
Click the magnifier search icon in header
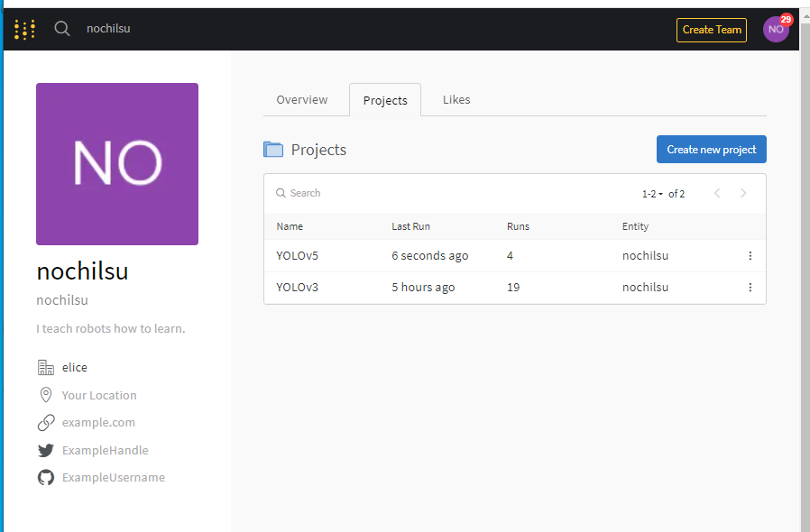62,29
